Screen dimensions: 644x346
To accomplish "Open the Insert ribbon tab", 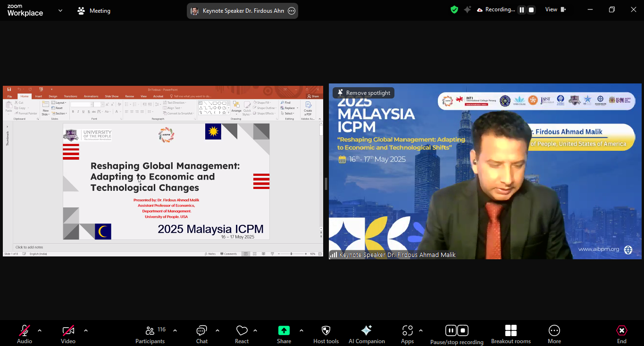I will pos(39,96).
